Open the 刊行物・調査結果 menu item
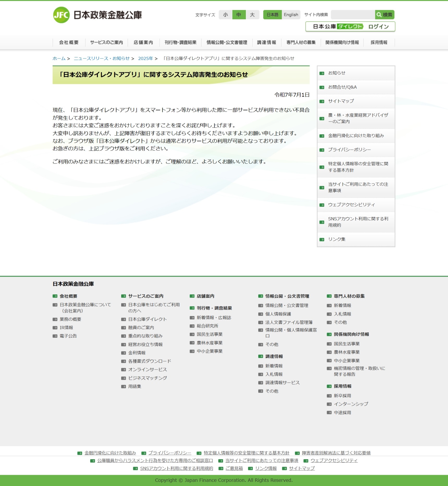Viewport: 448px width, 486px height. 180,42
